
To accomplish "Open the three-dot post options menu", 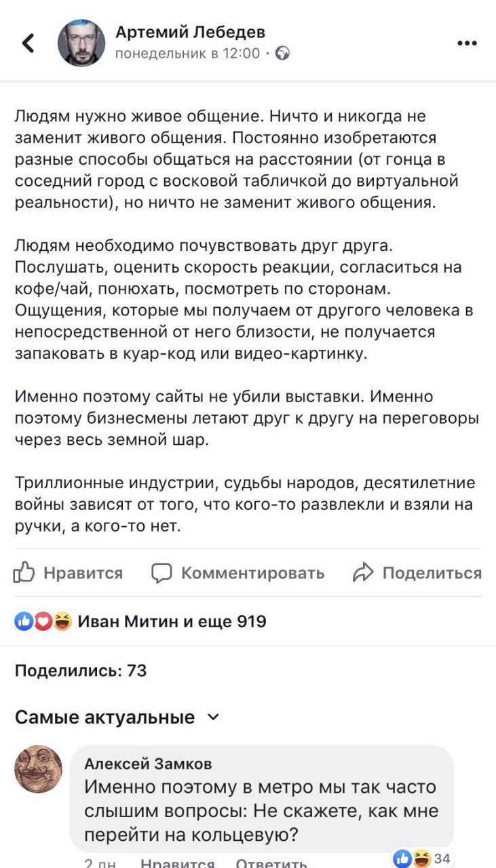I will (x=467, y=43).
